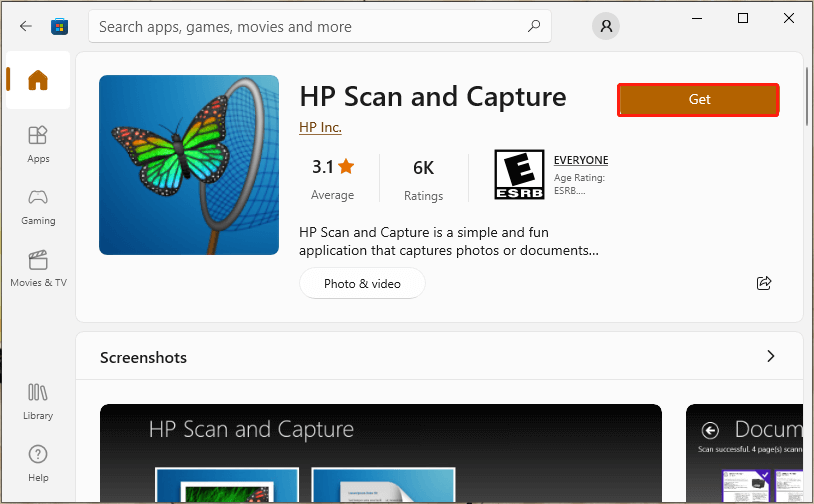Select the Photo & video category tag

(x=362, y=283)
